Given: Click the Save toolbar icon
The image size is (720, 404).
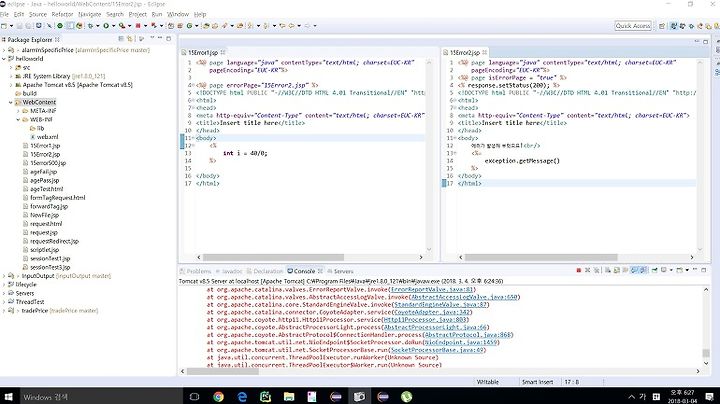Looking at the screenshot, I should point(19,26).
